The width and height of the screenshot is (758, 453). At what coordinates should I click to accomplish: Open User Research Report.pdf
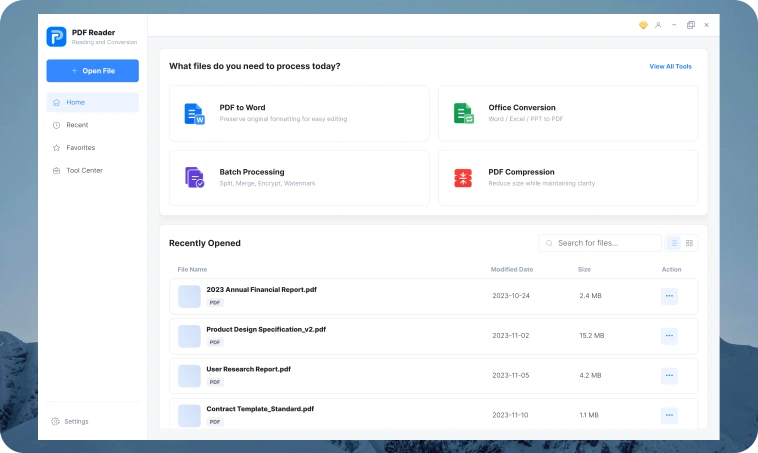coord(434,376)
